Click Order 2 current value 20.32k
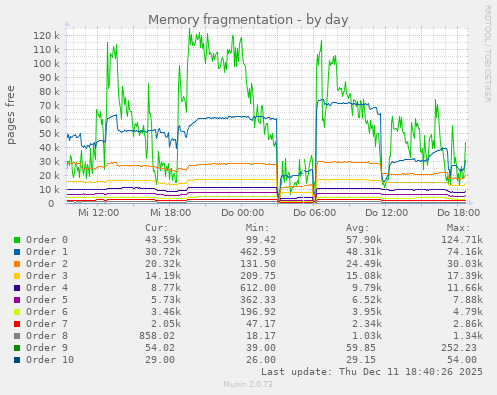This screenshot has width=497, height=395. (163, 264)
